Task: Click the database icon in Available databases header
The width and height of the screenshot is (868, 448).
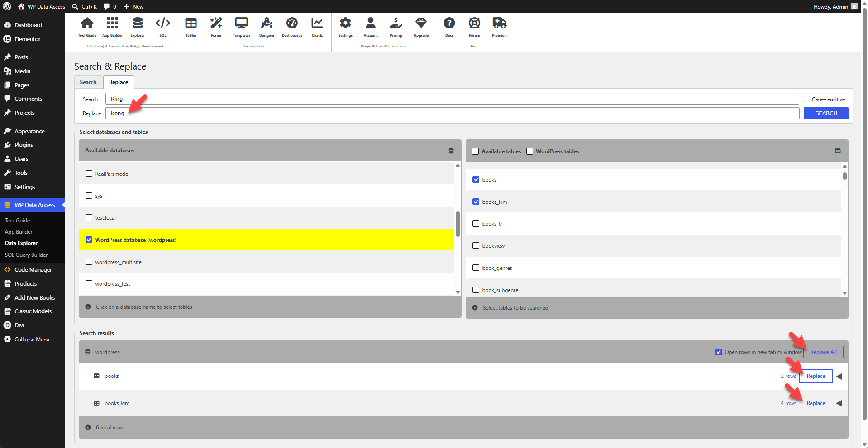Action: [x=451, y=151]
